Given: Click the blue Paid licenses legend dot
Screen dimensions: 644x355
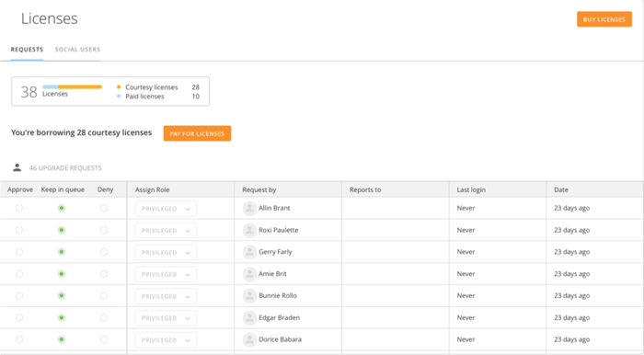Looking at the screenshot, I should click(119, 96).
